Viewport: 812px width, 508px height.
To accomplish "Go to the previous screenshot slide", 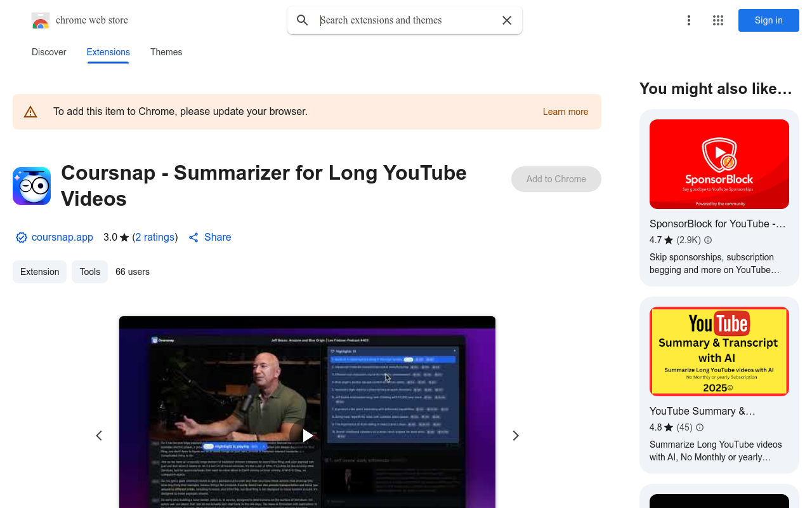I will 99,436.
